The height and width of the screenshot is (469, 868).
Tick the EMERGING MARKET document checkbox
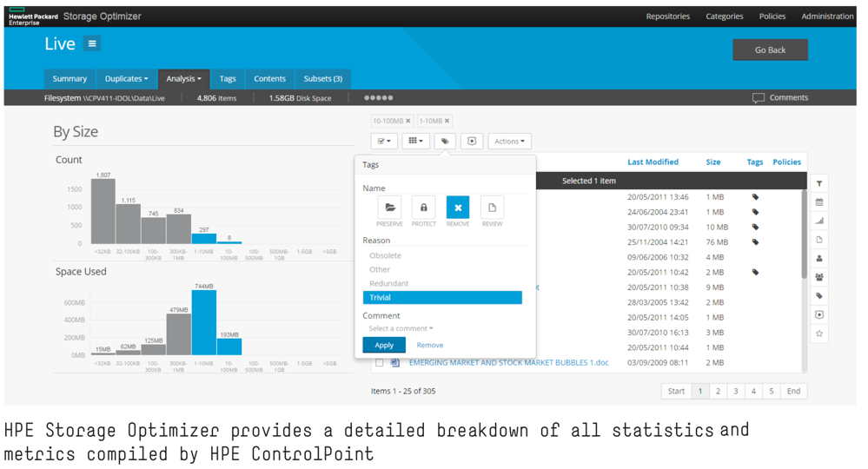(379, 363)
